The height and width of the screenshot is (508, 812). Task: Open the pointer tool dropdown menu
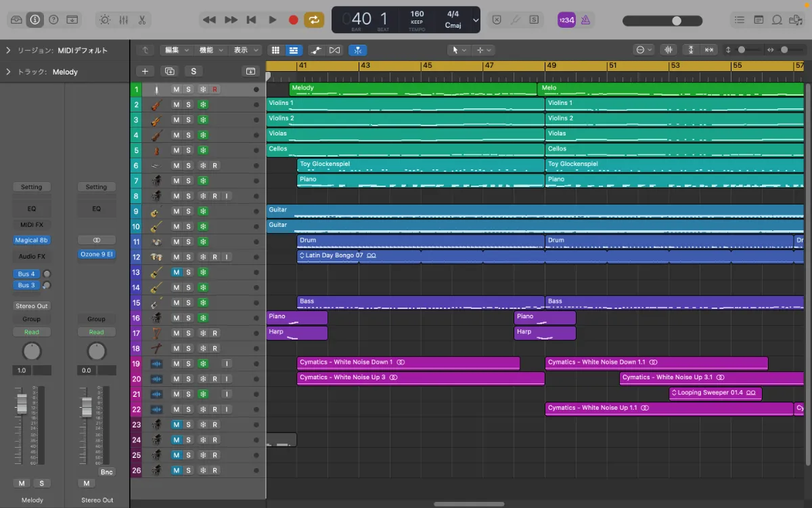click(459, 50)
